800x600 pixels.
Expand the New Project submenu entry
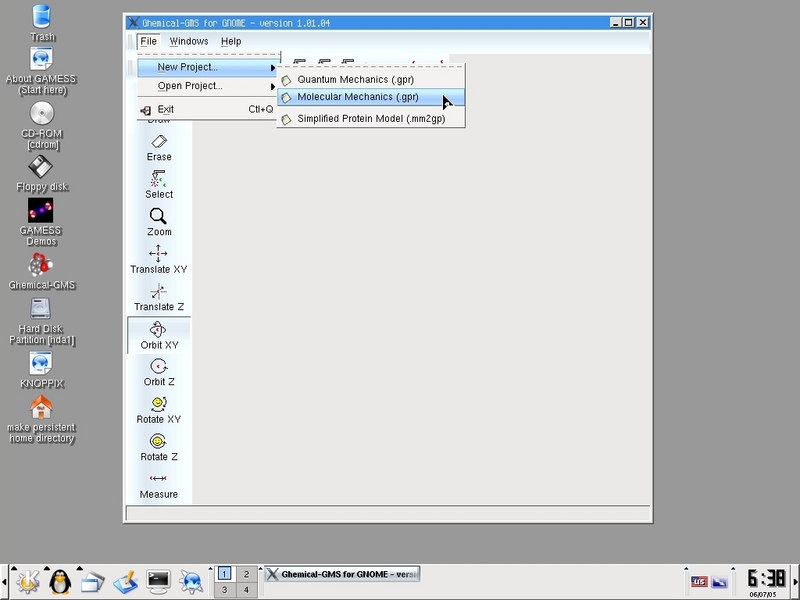[x=188, y=67]
